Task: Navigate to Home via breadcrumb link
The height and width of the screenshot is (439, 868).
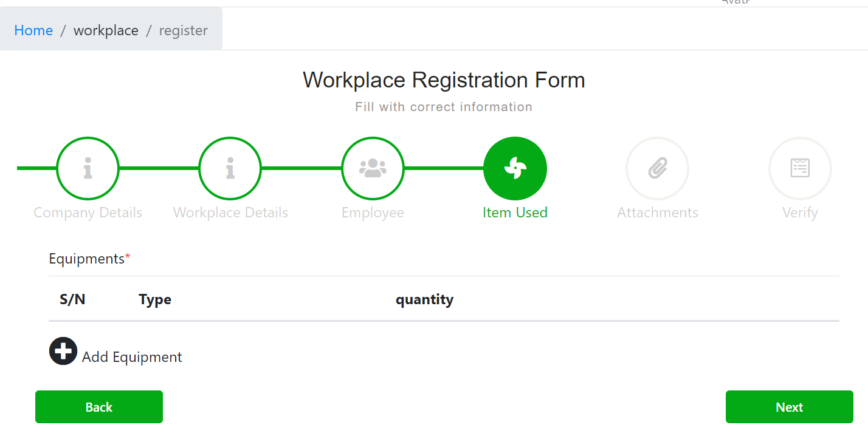Action: pyautogui.click(x=33, y=30)
